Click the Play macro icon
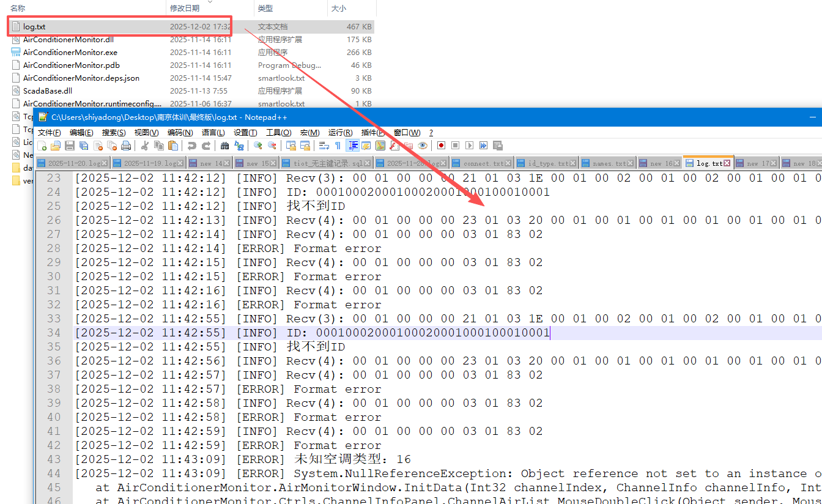Screen dimensions: 822x504 [469, 146]
